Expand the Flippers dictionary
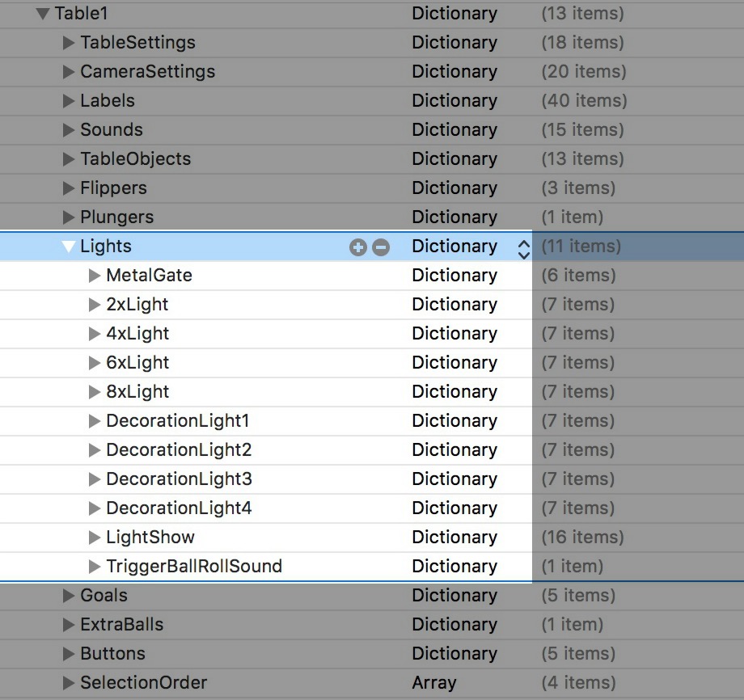Screen dimensions: 744x700 tap(68, 188)
